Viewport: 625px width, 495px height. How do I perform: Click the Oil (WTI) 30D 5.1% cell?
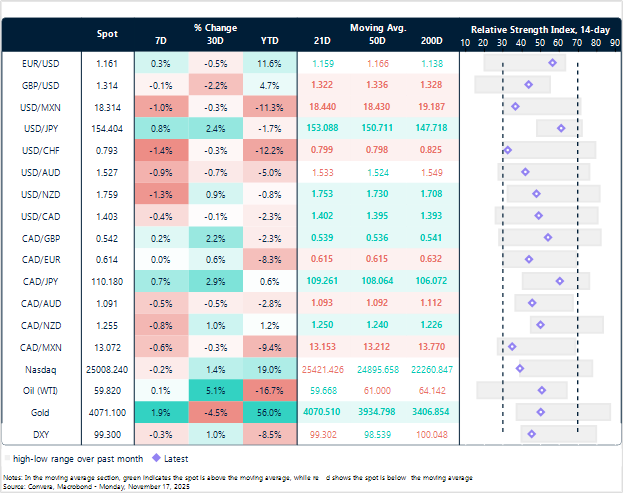(x=217, y=390)
